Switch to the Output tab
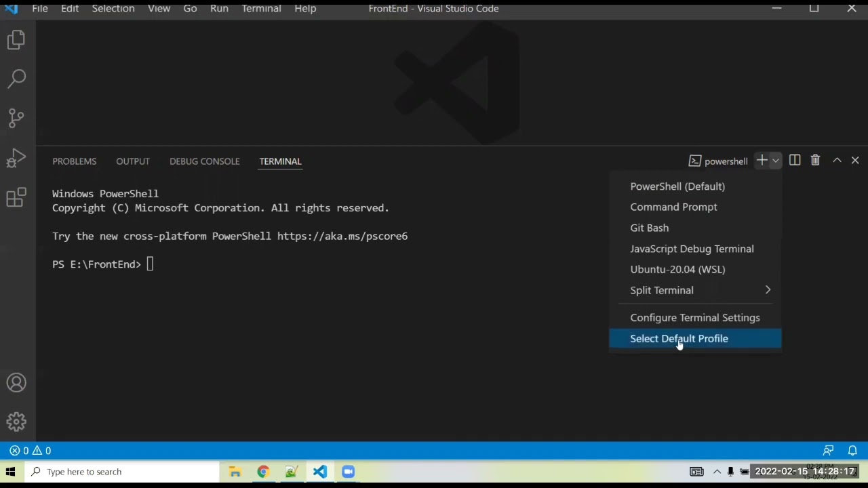Image resolution: width=868 pixels, height=488 pixels. coord(133,161)
